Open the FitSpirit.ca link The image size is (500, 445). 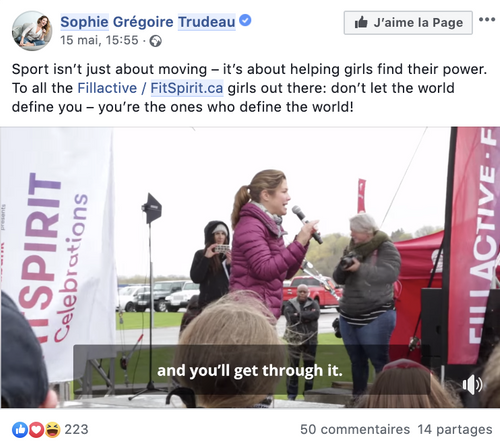pyautogui.click(x=187, y=88)
